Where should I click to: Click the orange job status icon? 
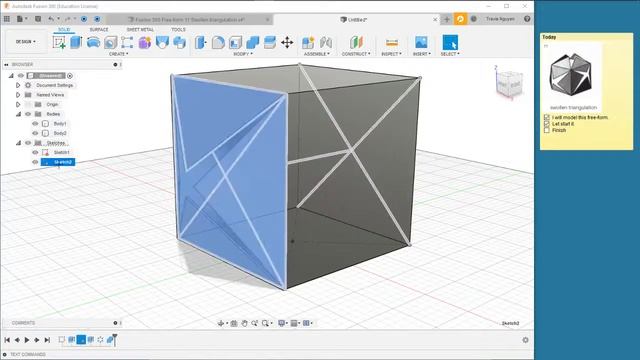click(460, 19)
